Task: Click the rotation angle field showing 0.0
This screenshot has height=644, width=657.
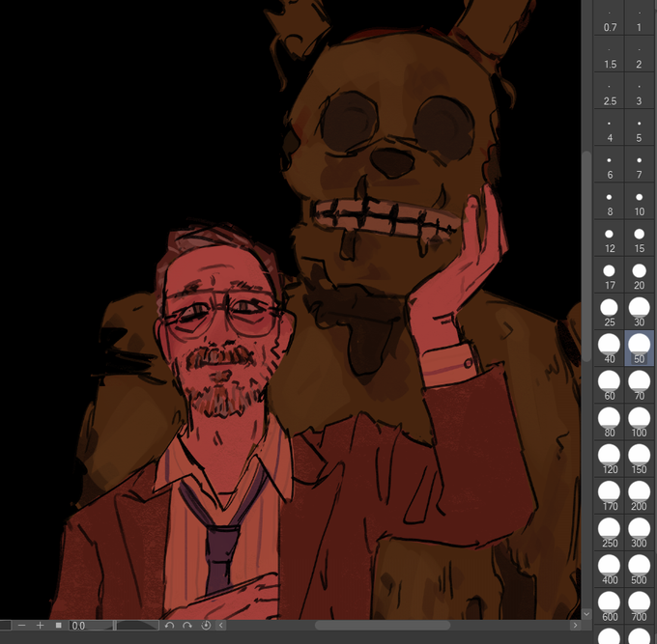Action: tap(91, 626)
